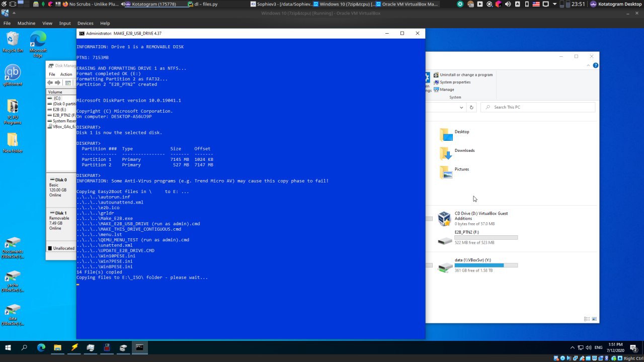Open the Windows Start menu

8,347
